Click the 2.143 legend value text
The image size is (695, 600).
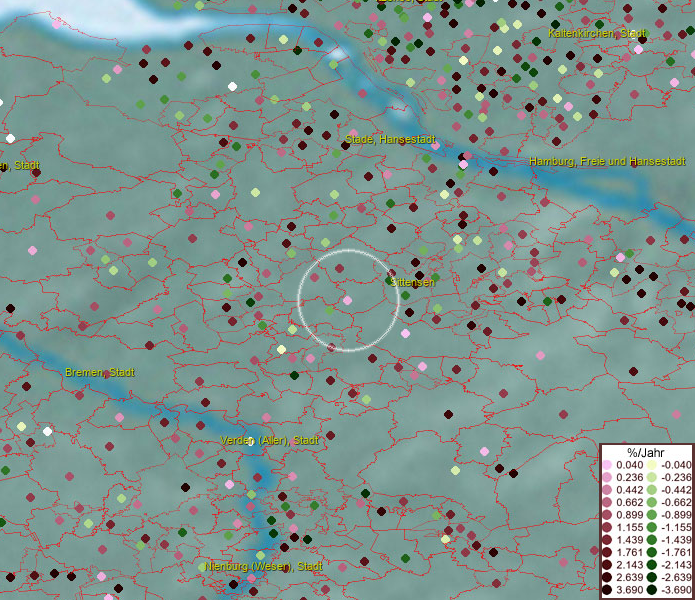tap(629, 566)
